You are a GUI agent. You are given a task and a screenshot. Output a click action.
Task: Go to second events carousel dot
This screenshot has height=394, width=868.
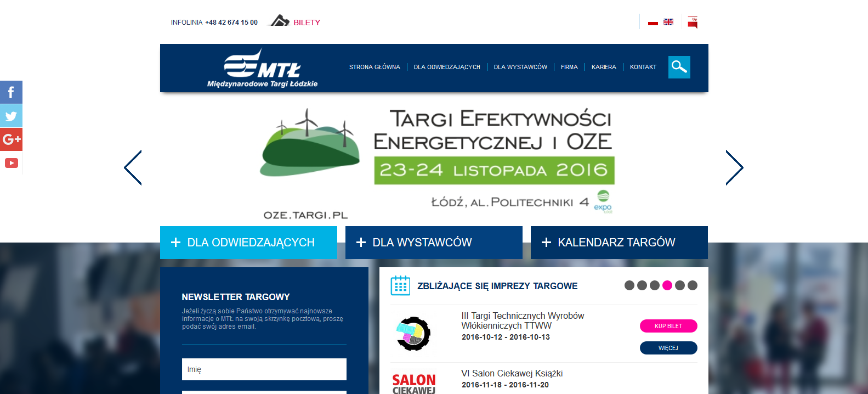642,285
